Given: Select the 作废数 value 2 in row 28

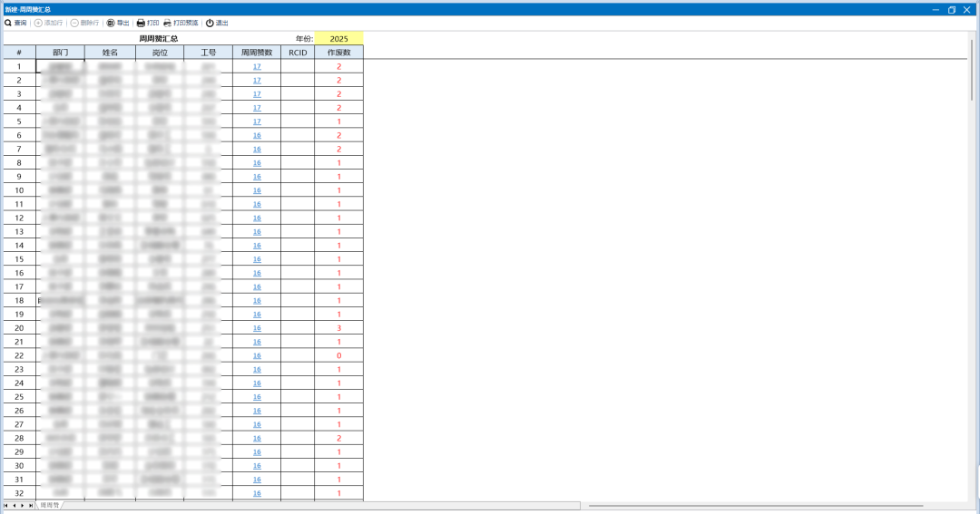Looking at the screenshot, I should pos(338,439).
